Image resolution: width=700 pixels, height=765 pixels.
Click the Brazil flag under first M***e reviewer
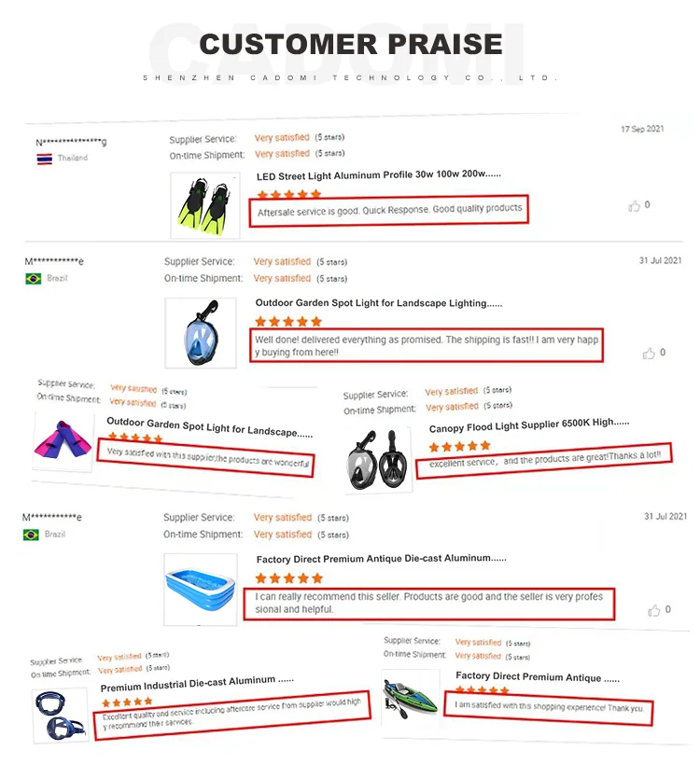pos(34,279)
